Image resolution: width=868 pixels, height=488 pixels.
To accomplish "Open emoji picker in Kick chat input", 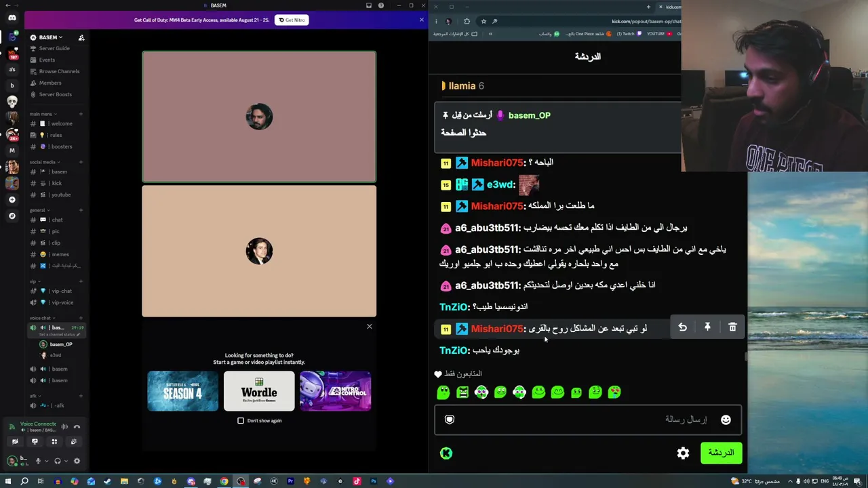I will click(726, 420).
